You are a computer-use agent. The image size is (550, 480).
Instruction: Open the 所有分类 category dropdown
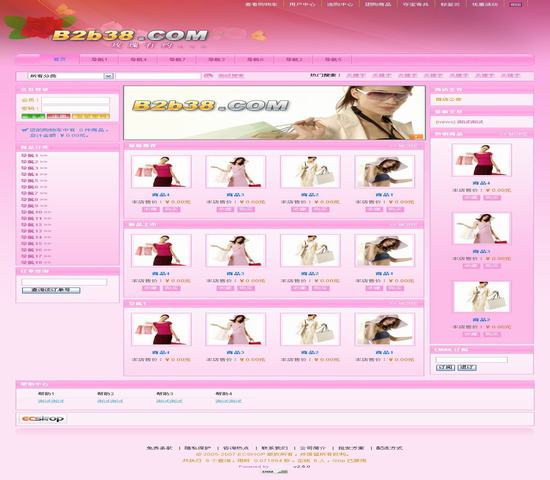coord(71,76)
